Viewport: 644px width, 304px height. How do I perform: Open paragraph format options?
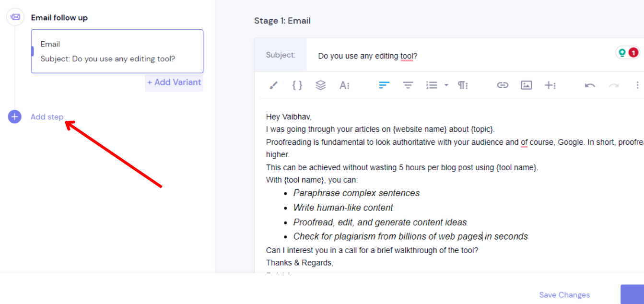click(462, 85)
